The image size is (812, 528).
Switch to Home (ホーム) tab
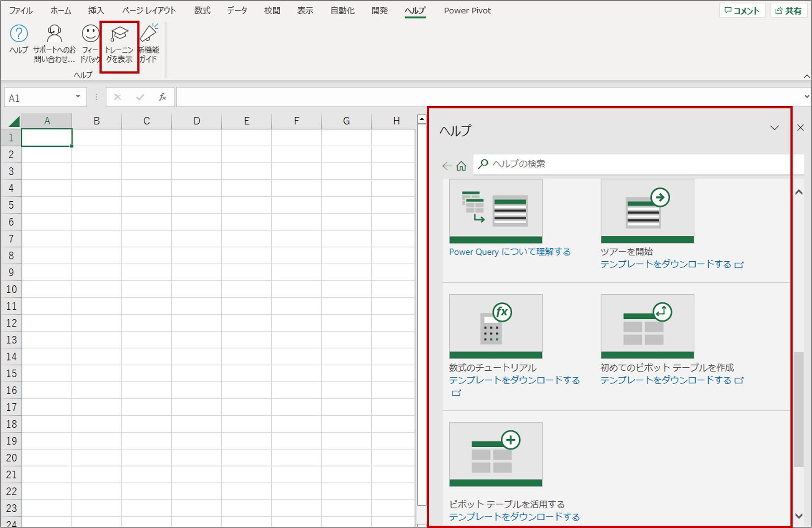point(61,11)
